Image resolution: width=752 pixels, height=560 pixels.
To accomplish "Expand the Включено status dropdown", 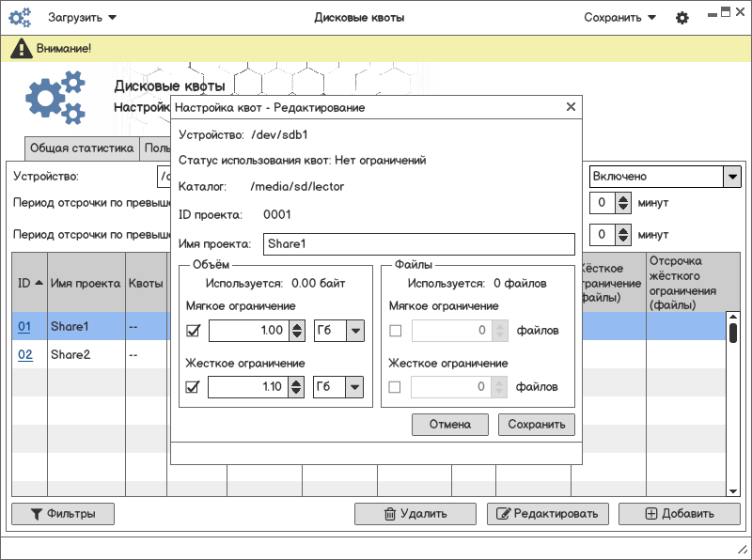I will [731, 177].
